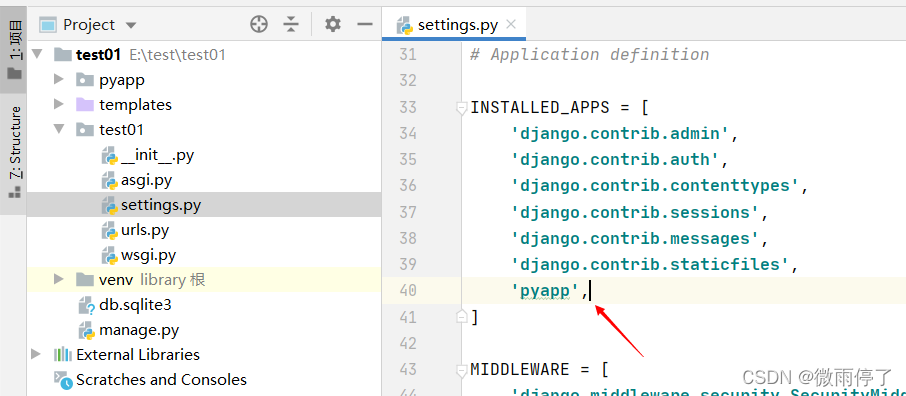This screenshot has height=396, width=906.
Task: Open wsgi.py in the project tree
Action: coord(148,254)
